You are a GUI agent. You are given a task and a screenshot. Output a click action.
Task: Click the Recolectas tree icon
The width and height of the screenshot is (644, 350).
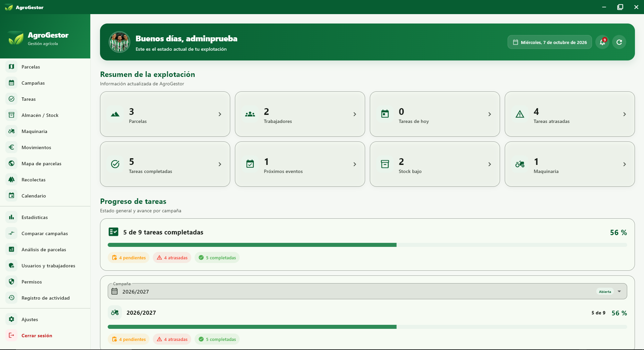pos(11,179)
